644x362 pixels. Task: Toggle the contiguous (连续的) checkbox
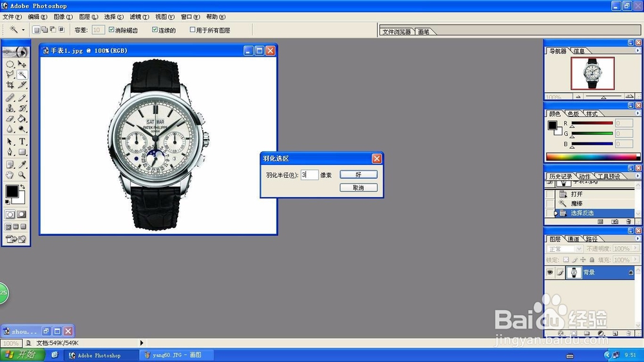[155, 30]
